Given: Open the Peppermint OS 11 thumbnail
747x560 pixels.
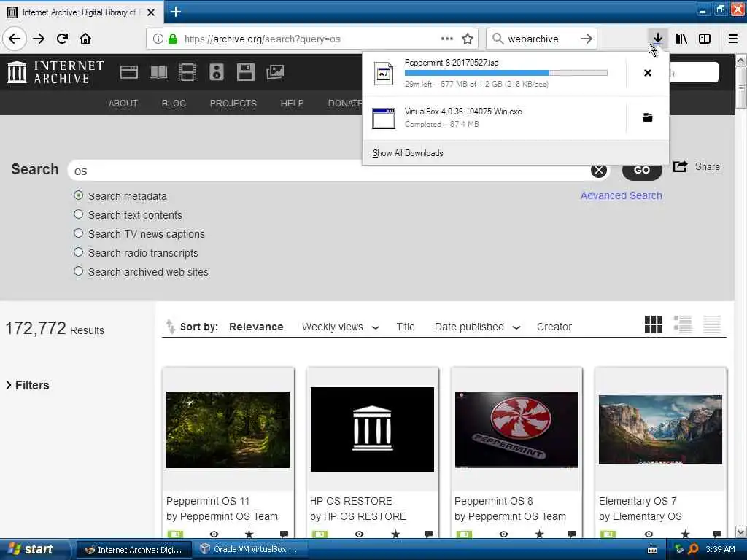Looking at the screenshot, I should click(228, 429).
